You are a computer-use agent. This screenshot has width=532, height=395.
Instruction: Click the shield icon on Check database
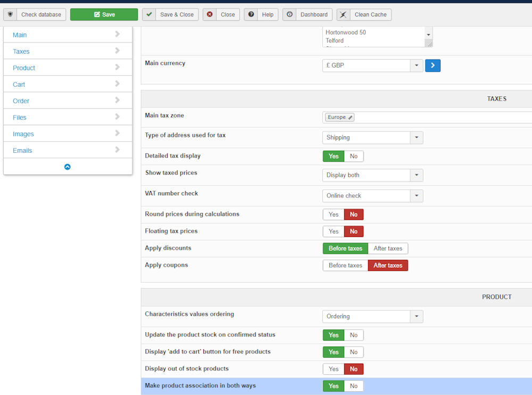[x=10, y=14]
